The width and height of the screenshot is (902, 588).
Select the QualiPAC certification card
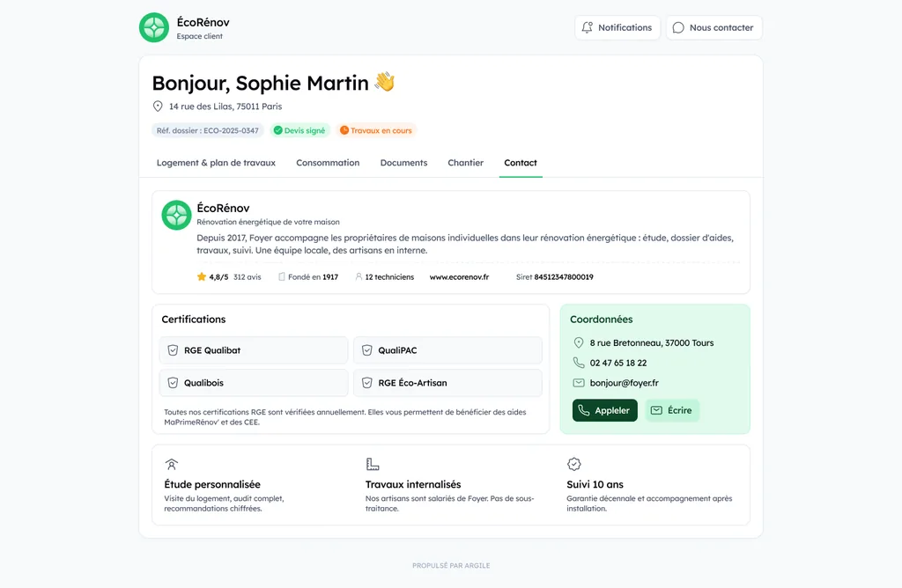pyautogui.click(x=447, y=350)
